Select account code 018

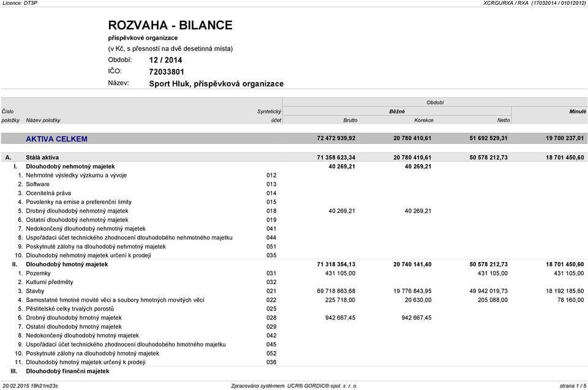[271, 211]
